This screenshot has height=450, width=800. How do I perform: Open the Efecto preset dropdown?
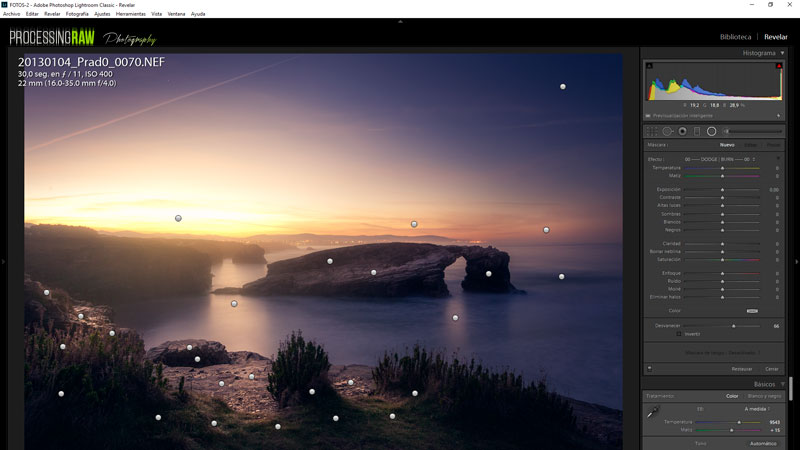720,159
